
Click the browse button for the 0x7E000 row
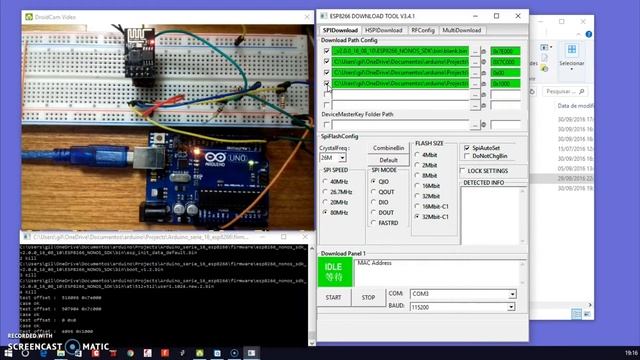click(x=475, y=51)
